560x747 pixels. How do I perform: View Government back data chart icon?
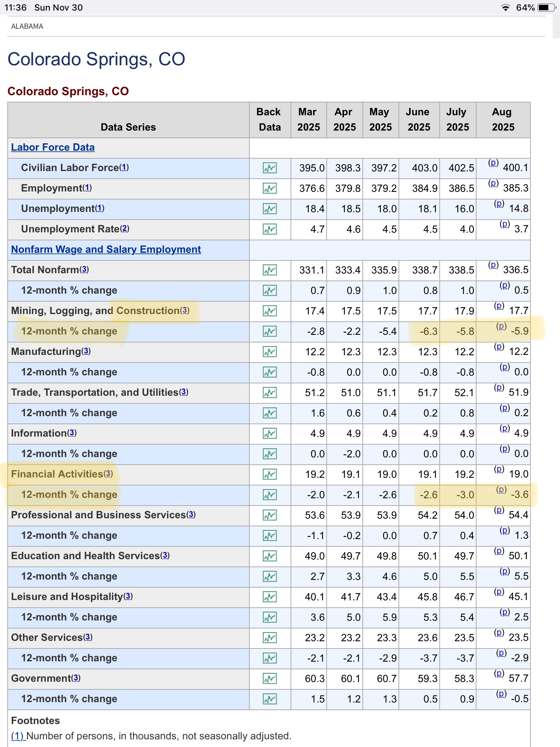[x=269, y=679]
